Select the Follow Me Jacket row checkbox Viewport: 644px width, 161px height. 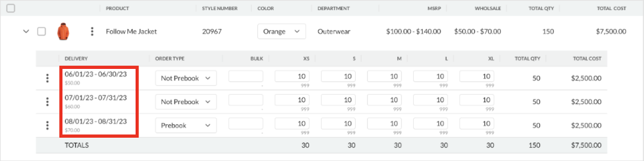41,31
